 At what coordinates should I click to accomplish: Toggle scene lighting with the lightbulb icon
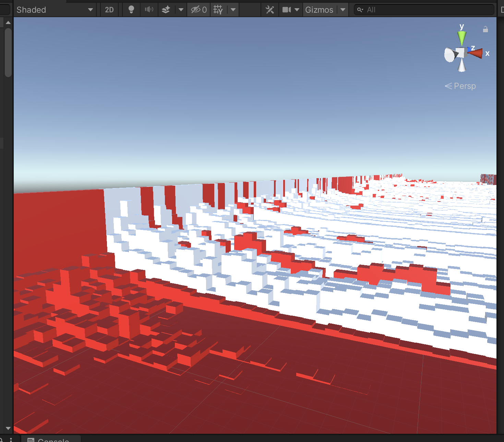coord(131,10)
